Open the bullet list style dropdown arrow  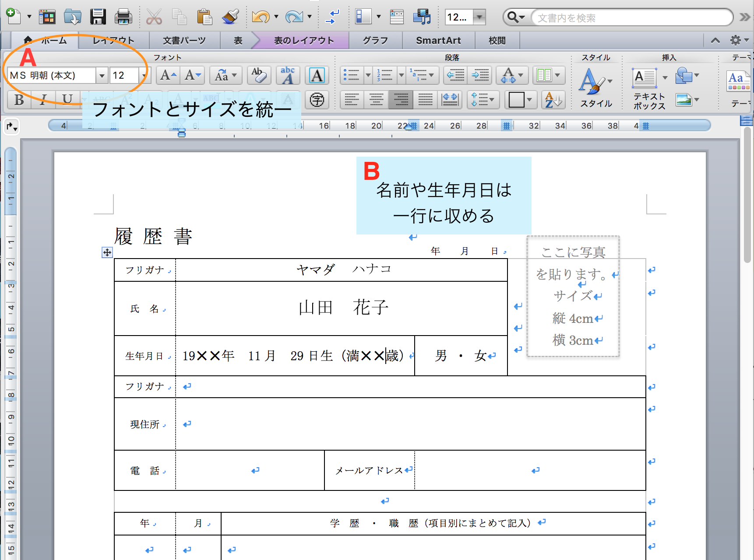(x=368, y=75)
